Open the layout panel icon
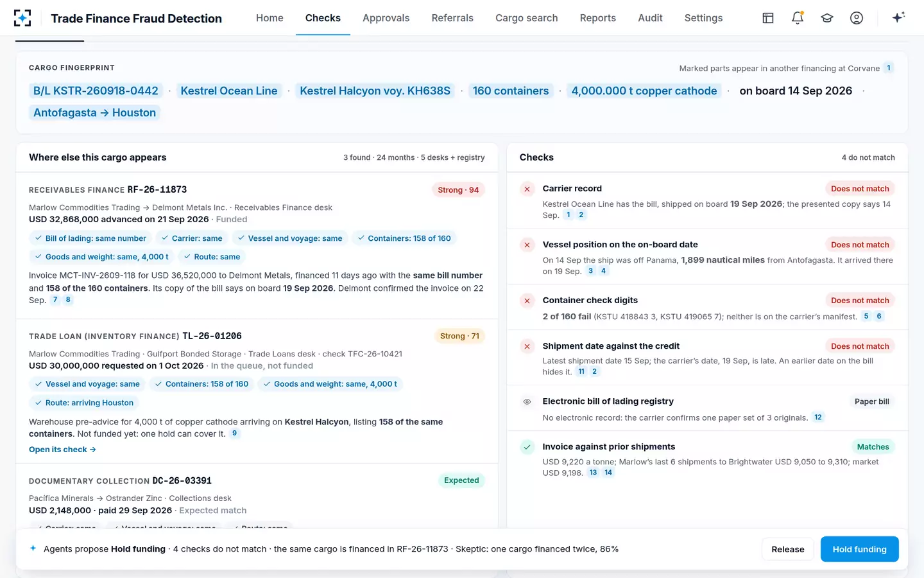The height and width of the screenshot is (578, 924). 768,18
